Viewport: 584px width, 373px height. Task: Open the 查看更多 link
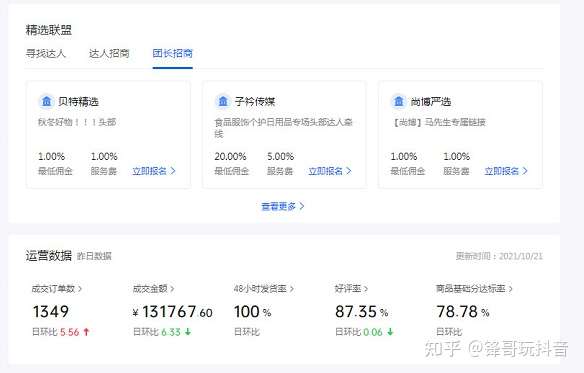point(283,206)
